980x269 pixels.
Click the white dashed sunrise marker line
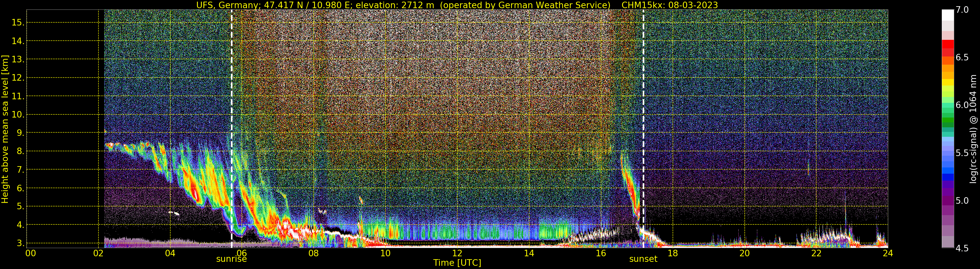[231, 129]
